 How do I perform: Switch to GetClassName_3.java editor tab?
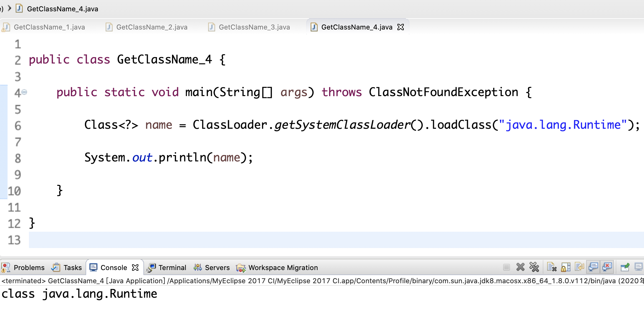click(249, 27)
